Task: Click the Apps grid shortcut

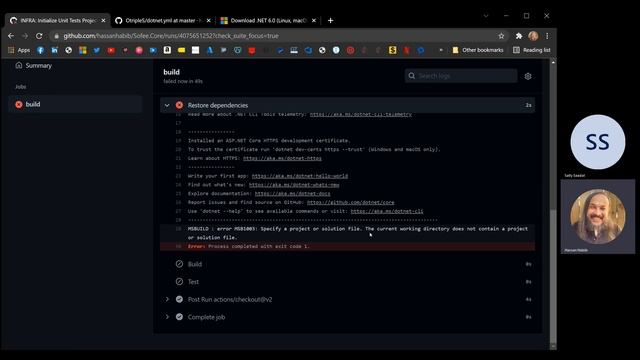Action: pyautogui.click(x=19, y=50)
